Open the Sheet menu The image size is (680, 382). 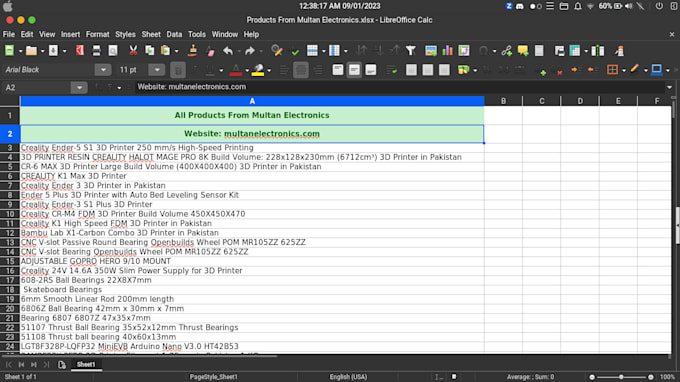pyautogui.click(x=151, y=34)
